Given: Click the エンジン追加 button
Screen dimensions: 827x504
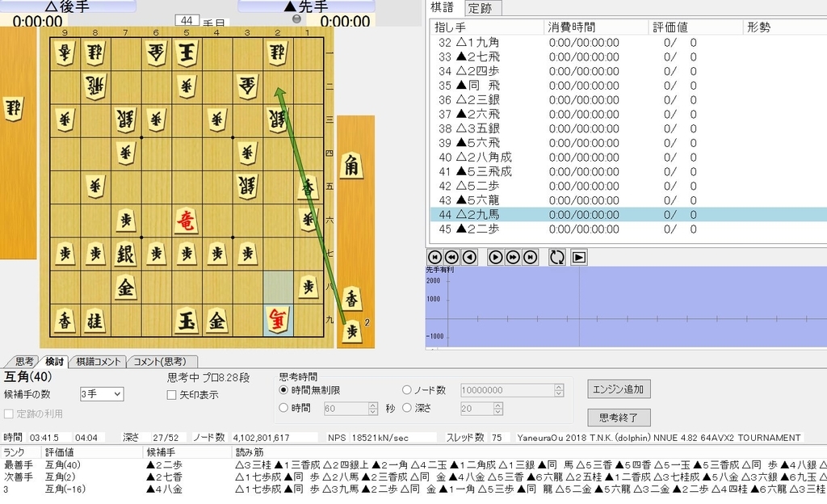Looking at the screenshot, I should click(619, 389).
